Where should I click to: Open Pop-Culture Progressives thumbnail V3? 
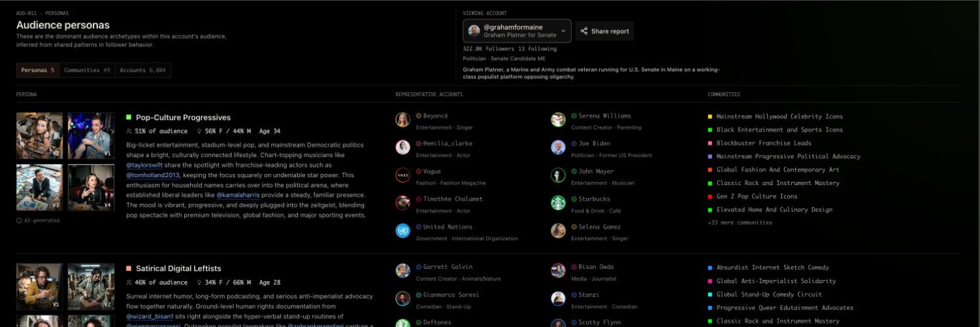[39, 187]
